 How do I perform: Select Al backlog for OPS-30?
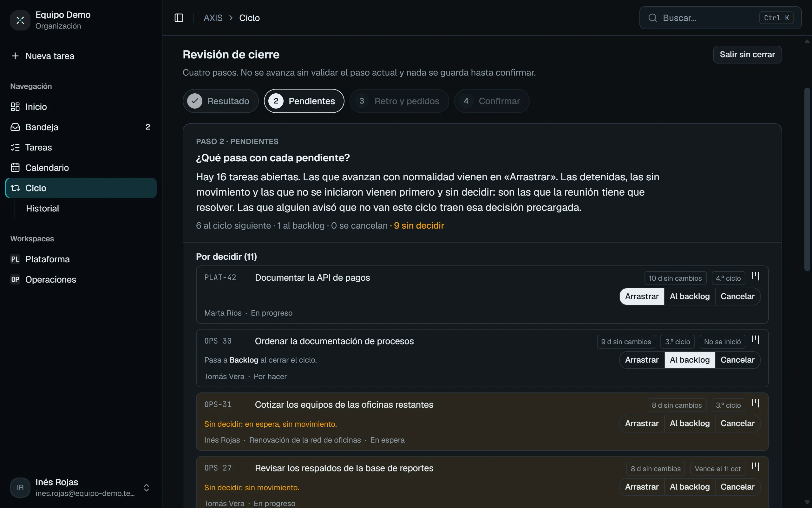pyautogui.click(x=690, y=360)
